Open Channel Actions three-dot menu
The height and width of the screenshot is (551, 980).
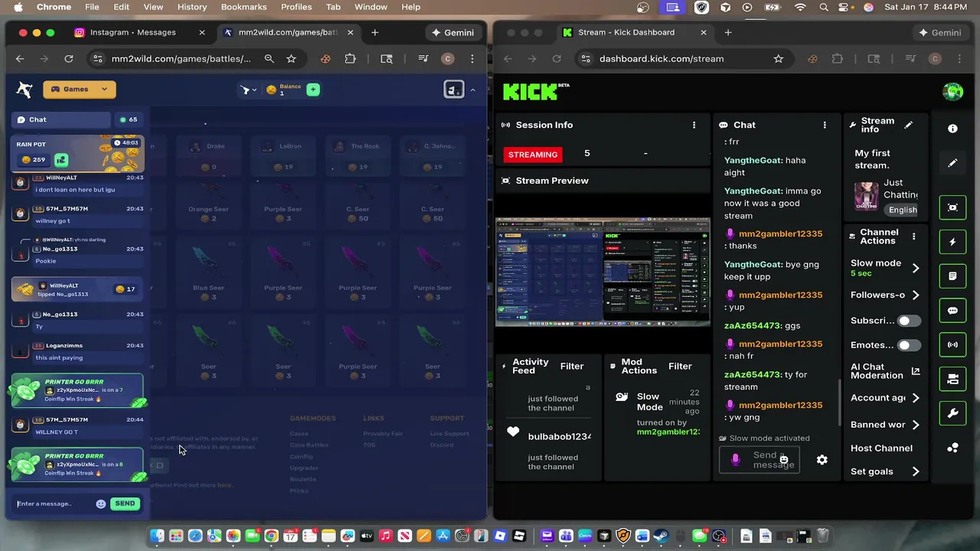[x=913, y=236]
